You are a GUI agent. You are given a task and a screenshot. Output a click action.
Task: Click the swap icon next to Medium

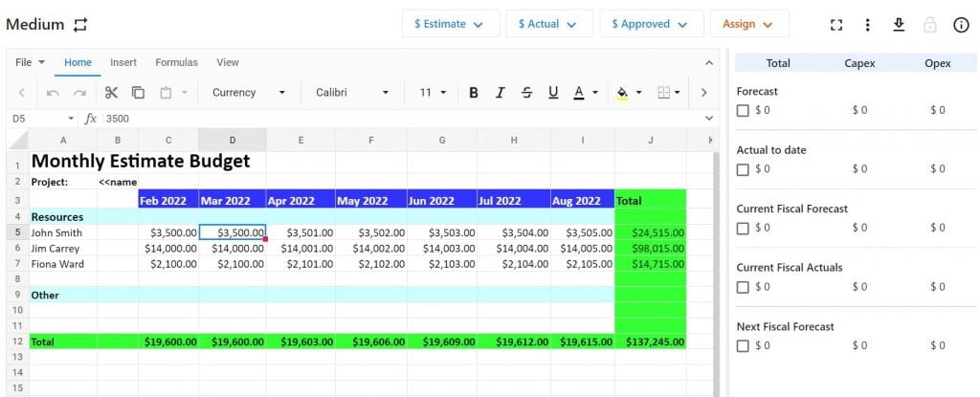tap(80, 25)
